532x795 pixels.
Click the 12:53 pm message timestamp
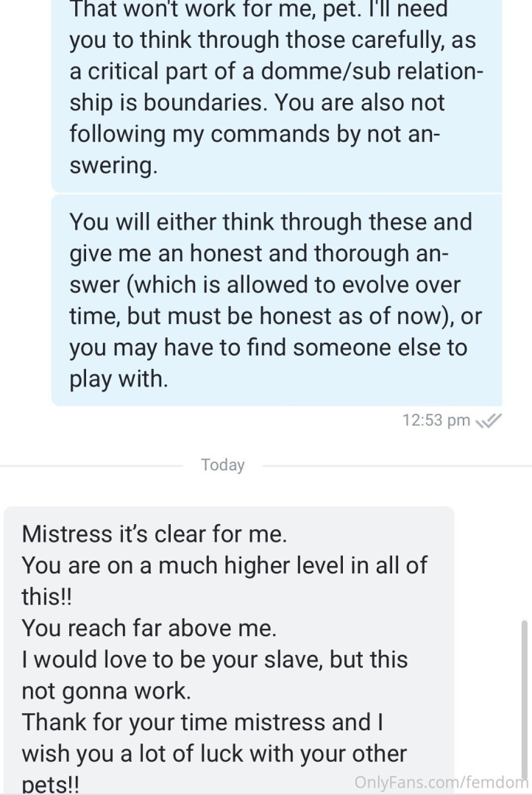436,420
